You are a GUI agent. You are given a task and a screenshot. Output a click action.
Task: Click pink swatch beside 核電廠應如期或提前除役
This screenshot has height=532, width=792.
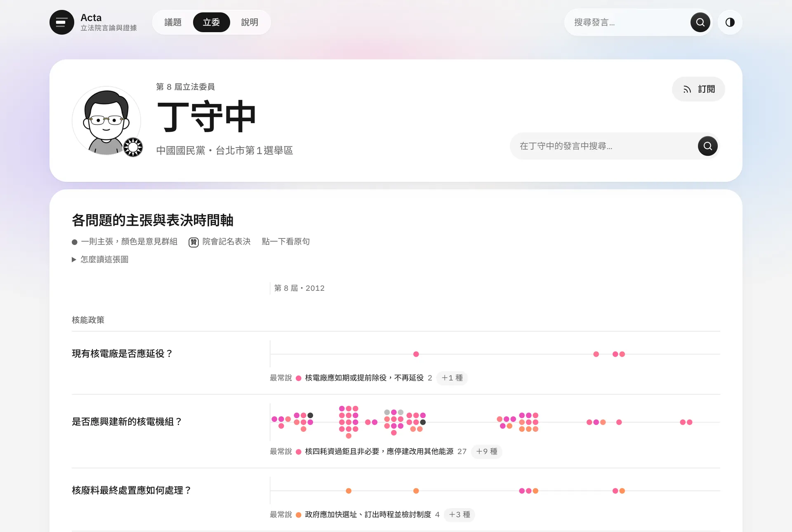[x=299, y=378]
